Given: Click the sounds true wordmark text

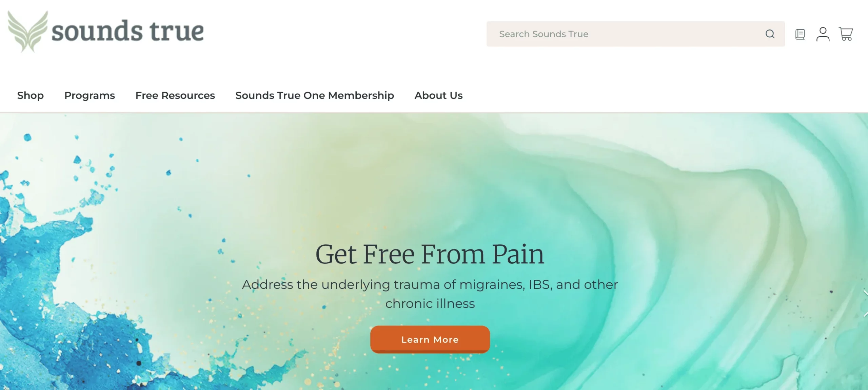Looking at the screenshot, I should (127, 31).
